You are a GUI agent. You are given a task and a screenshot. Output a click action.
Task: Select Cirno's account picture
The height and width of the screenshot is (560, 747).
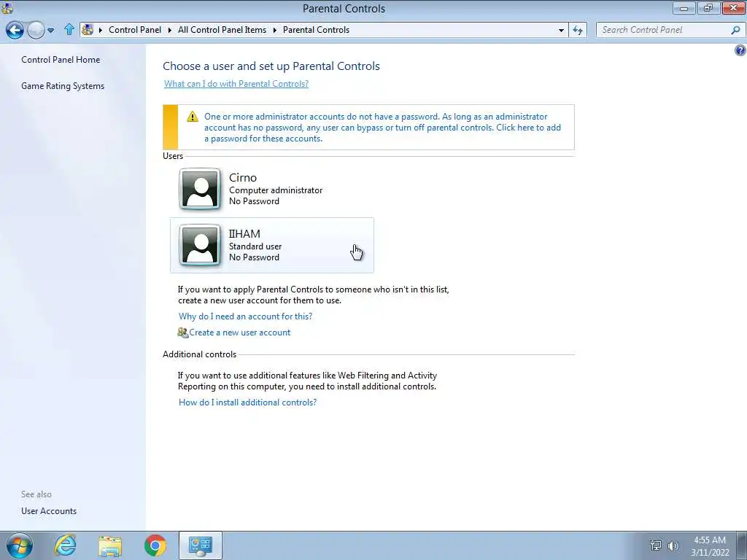point(200,189)
